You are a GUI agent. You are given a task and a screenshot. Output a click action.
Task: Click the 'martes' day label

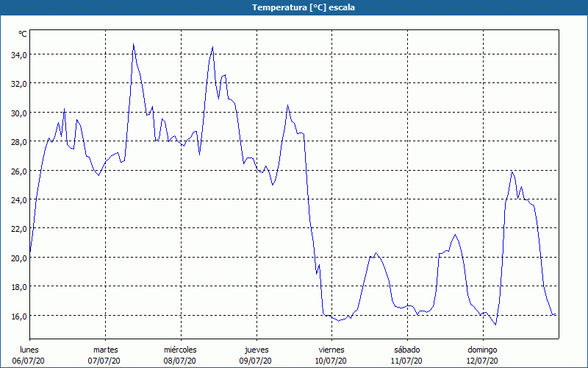[x=106, y=350]
